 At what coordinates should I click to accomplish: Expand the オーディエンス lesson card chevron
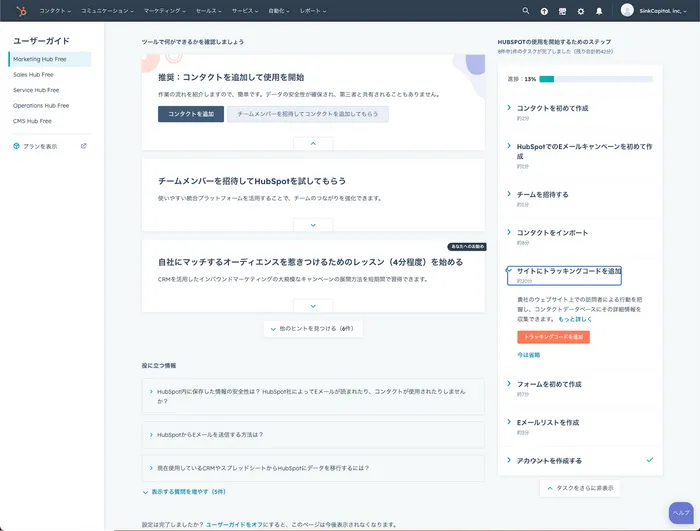313,306
